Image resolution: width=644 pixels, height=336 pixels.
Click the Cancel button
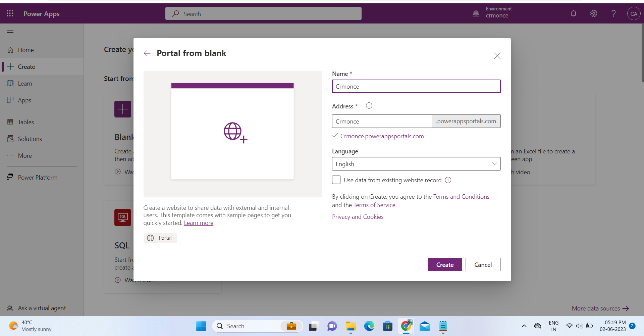coord(483,265)
